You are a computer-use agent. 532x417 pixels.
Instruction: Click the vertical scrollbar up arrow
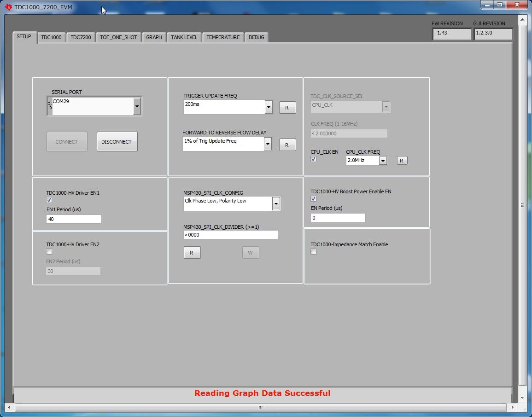click(x=522, y=20)
